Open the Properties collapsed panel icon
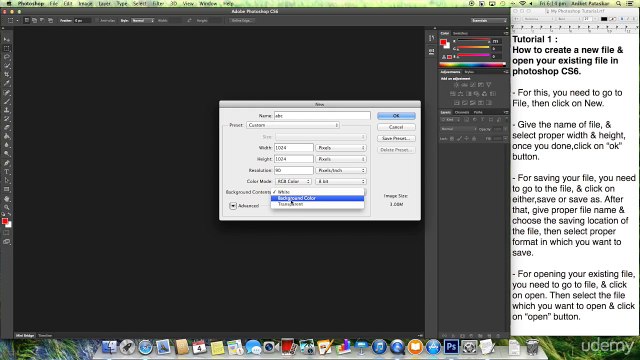Screen dimensions: 640x360 431,51
